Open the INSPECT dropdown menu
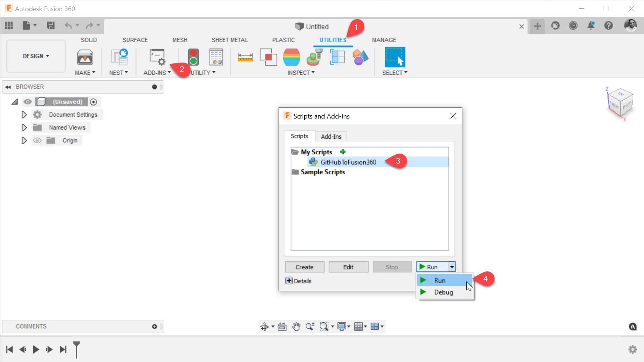 pos(301,73)
